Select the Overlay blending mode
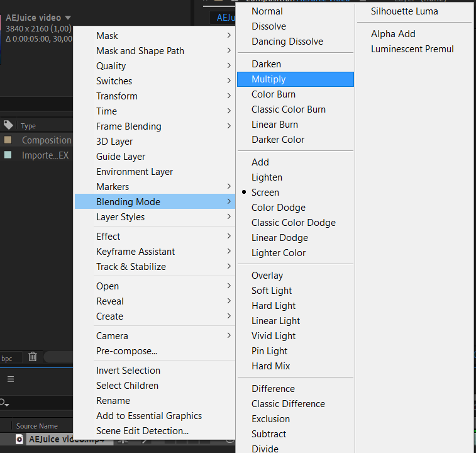 click(267, 276)
